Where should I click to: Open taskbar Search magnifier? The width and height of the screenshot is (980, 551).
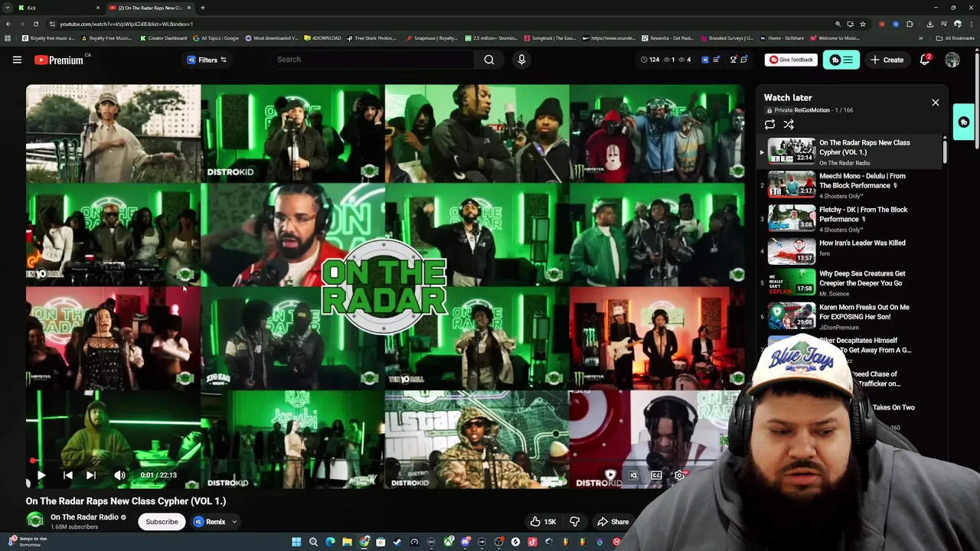pyautogui.click(x=313, y=542)
